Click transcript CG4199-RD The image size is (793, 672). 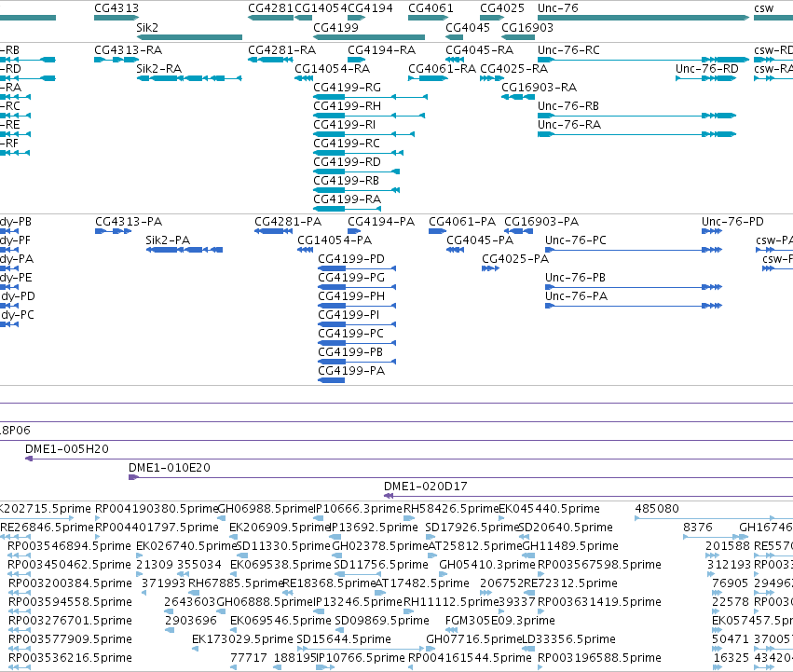(347, 162)
